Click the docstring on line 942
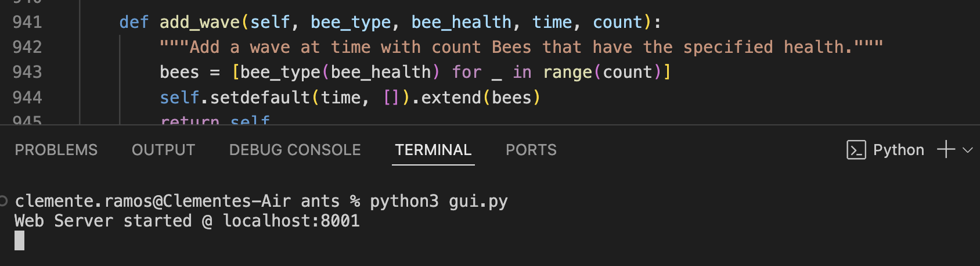Screen dimensions: 980x266 tap(521, 47)
